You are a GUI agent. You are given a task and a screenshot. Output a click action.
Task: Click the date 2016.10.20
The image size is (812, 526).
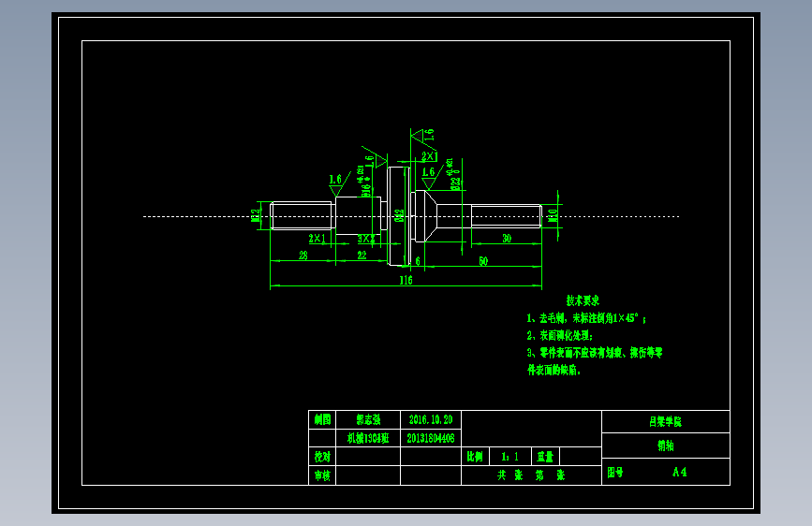[431, 420]
